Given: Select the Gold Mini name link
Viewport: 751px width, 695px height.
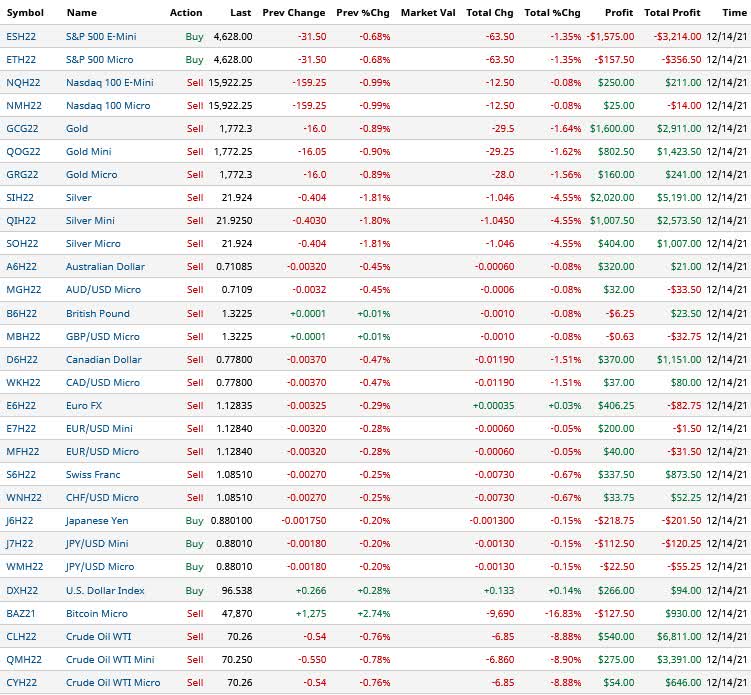Looking at the screenshot, I should [89, 151].
